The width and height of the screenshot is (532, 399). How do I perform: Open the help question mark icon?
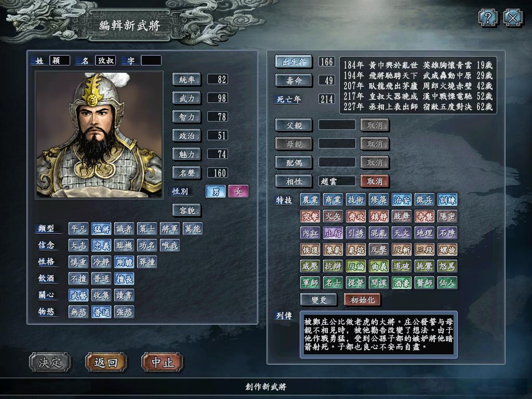point(488,18)
